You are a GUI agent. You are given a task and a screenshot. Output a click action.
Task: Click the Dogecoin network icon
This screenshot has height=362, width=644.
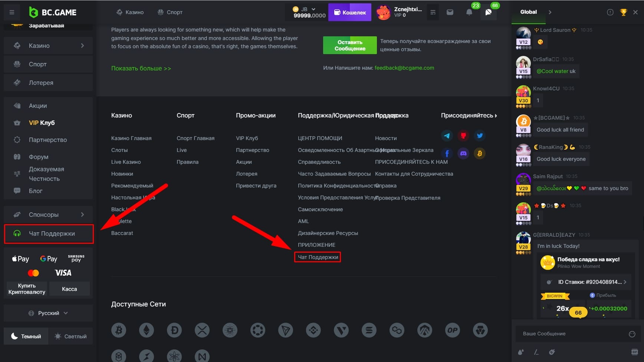[174, 330]
